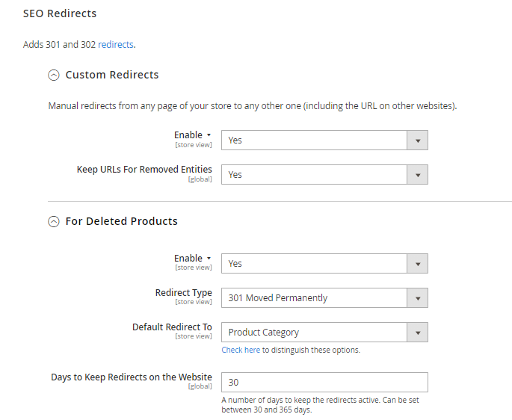Focus the Days to Keep Redirects input field
The height and width of the screenshot is (420, 512).
coord(324,382)
